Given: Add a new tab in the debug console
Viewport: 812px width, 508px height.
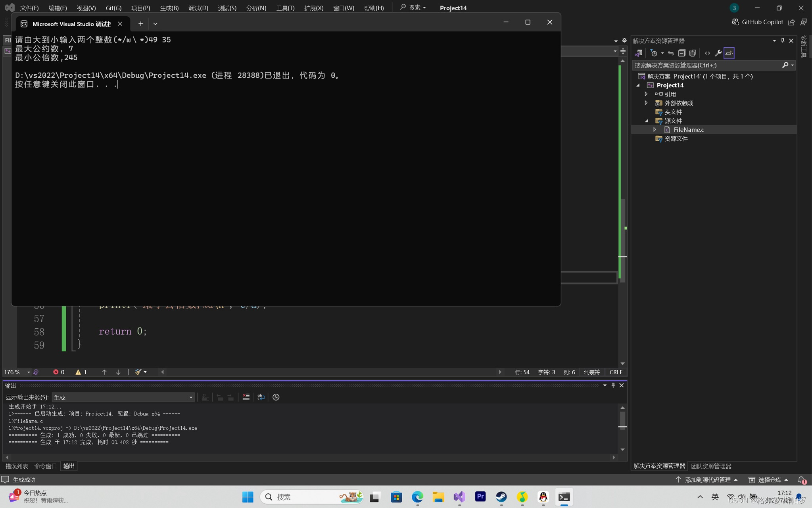Looking at the screenshot, I should click(x=140, y=24).
